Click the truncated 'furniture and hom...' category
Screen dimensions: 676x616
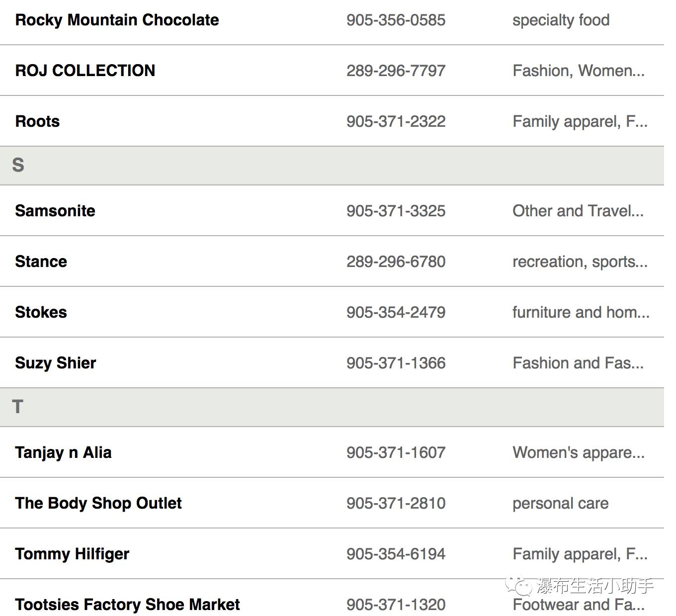point(581,312)
